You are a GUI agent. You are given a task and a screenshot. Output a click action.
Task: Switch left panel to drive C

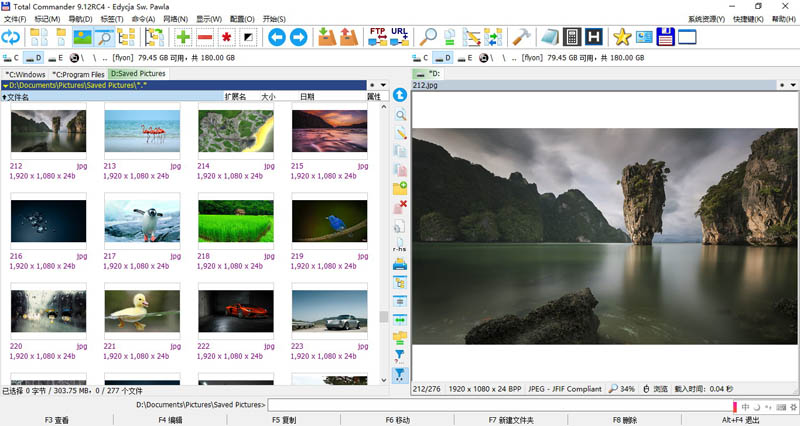point(11,58)
